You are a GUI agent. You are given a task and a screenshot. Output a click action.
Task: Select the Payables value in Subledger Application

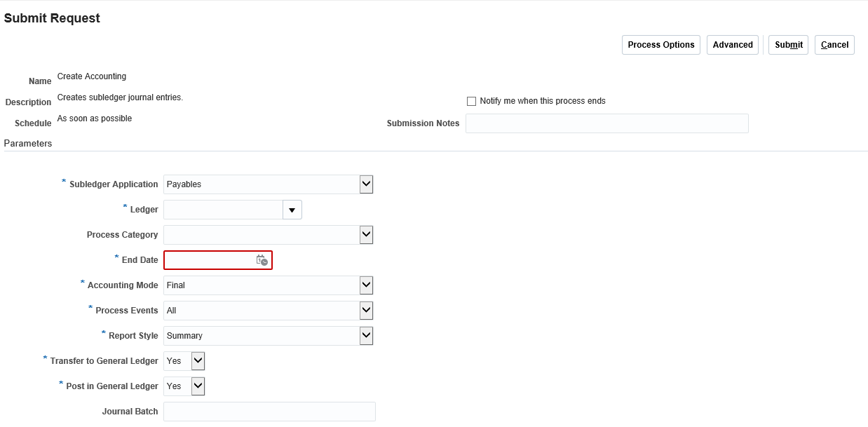click(x=259, y=184)
